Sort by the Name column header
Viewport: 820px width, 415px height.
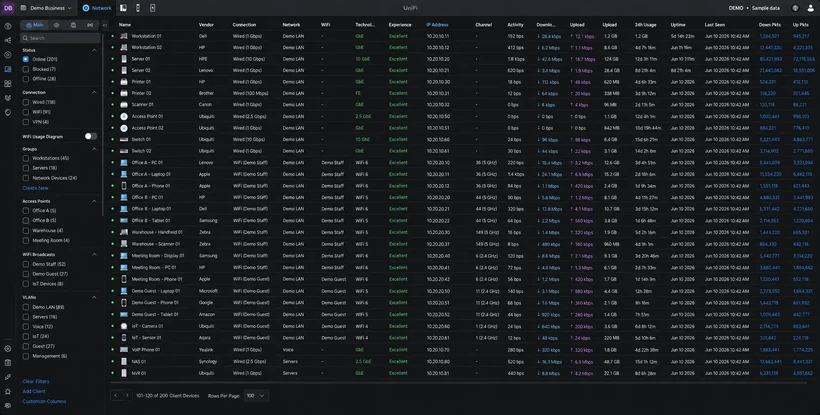pos(124,25)
